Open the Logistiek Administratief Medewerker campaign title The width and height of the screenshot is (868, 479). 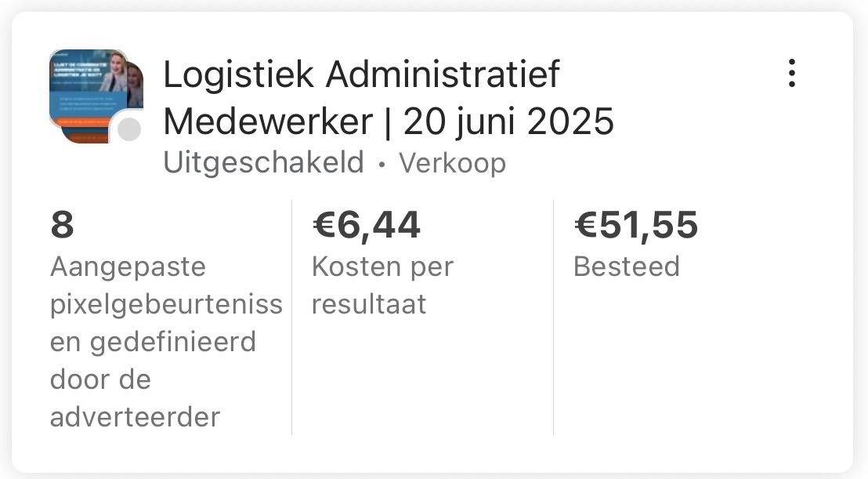pos(361,75)
